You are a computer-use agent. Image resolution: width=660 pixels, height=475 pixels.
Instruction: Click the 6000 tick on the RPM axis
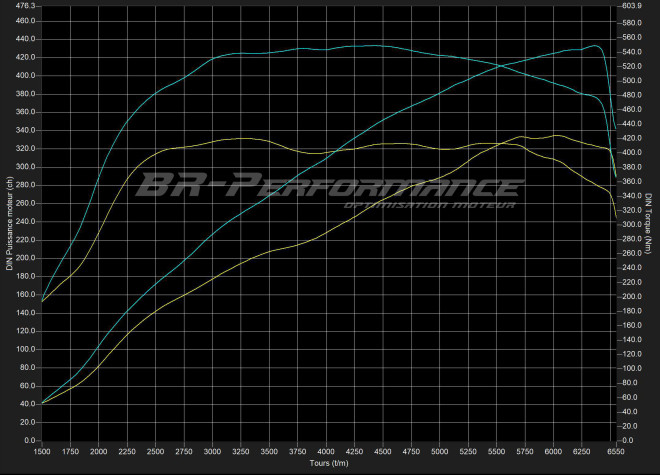pyautogui.click(x=551, y=451)
